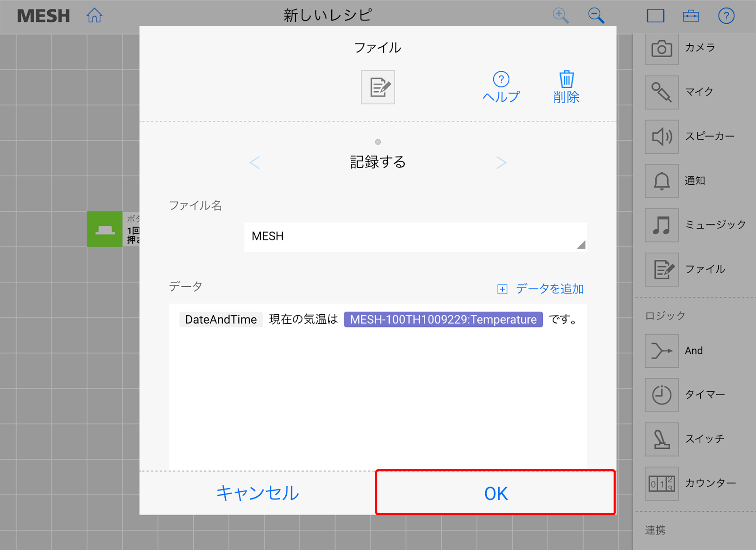Select the Speaker block icon
756x550 pixels.
661,137
